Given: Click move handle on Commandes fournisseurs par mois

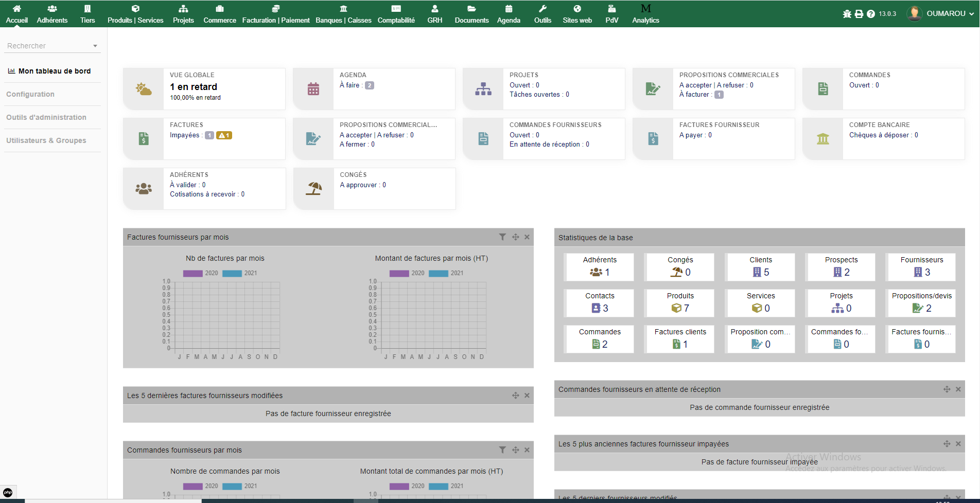Looking at the screenshot, I should tap(515, 450).
